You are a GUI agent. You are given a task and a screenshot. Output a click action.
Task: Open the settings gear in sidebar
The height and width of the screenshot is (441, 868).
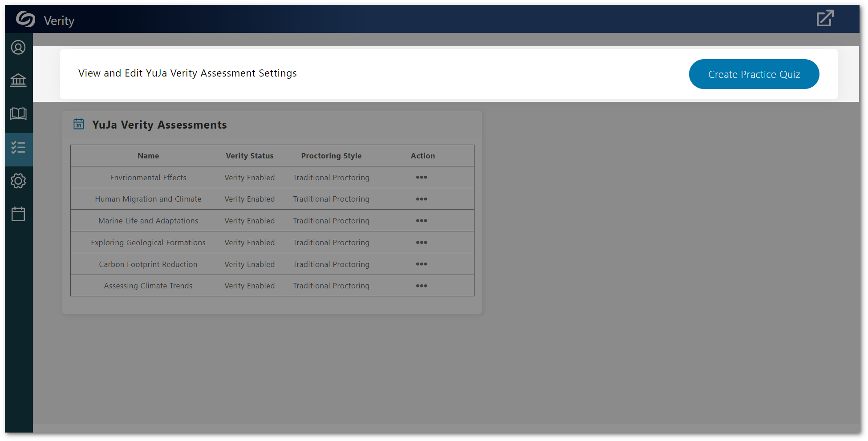pyautogui.click(x=18, y=181)
